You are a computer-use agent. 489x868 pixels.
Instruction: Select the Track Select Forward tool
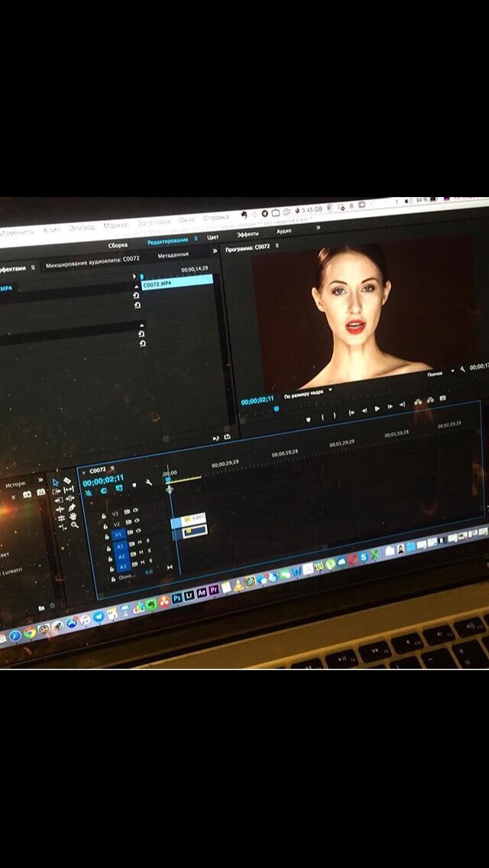57,491
